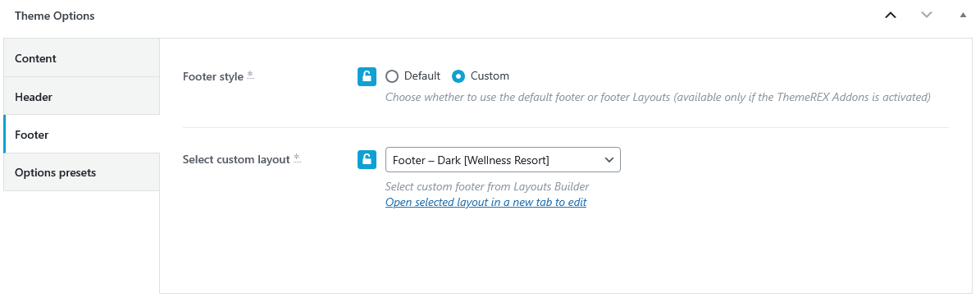Click the Select custom layout field label
The height and width of the screenshot is (302, 980).
236,159
